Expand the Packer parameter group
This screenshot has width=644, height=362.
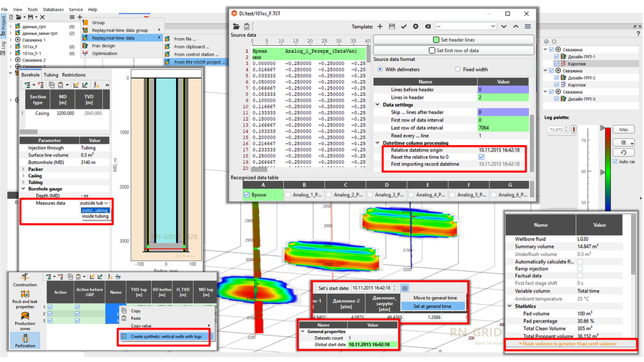point(24,170)
